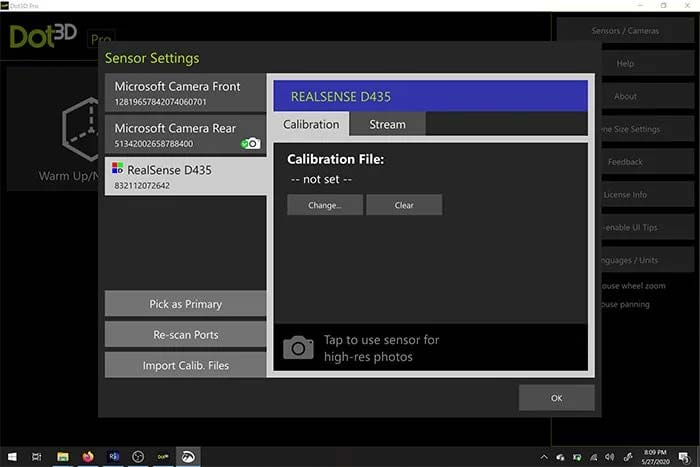Select the Calibration tab
This screenshot has width=700, height=467.
point(311,124)
